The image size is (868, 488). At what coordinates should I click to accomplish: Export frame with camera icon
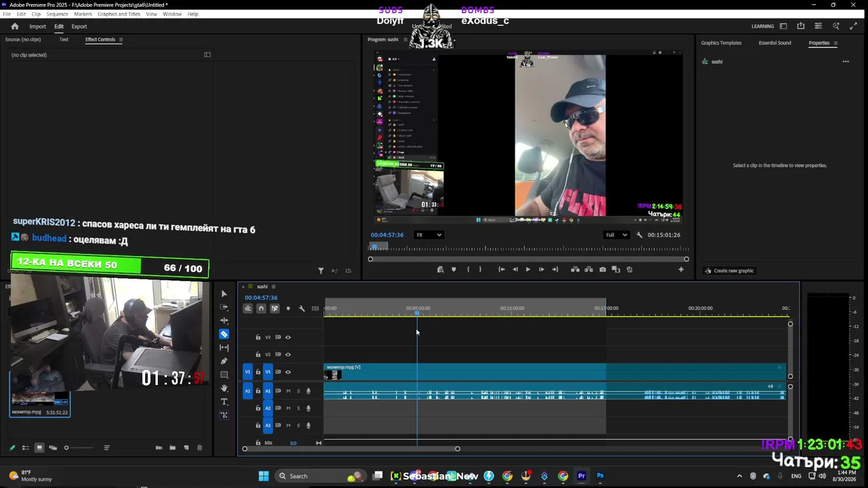point(602,270)
